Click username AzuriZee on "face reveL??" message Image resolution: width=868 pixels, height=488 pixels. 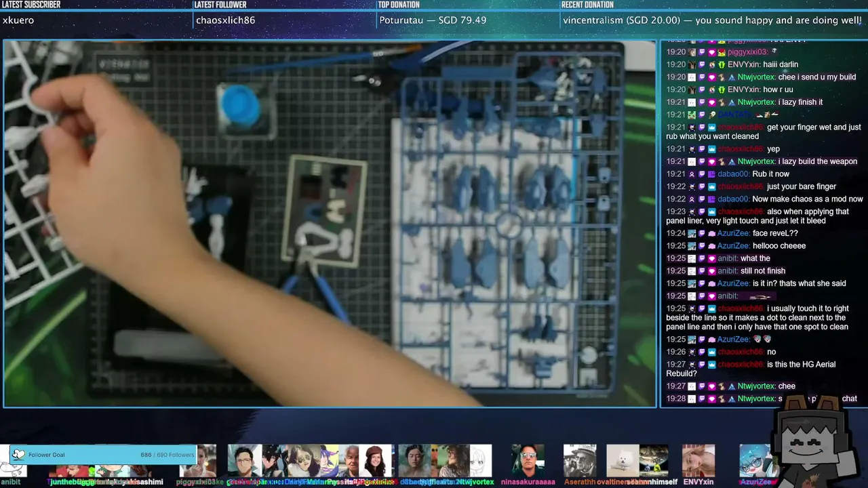(x=734, y=234)
